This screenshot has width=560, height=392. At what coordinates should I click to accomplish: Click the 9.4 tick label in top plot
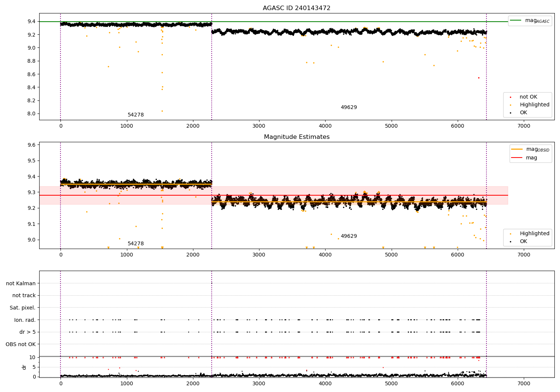[31, 22]
